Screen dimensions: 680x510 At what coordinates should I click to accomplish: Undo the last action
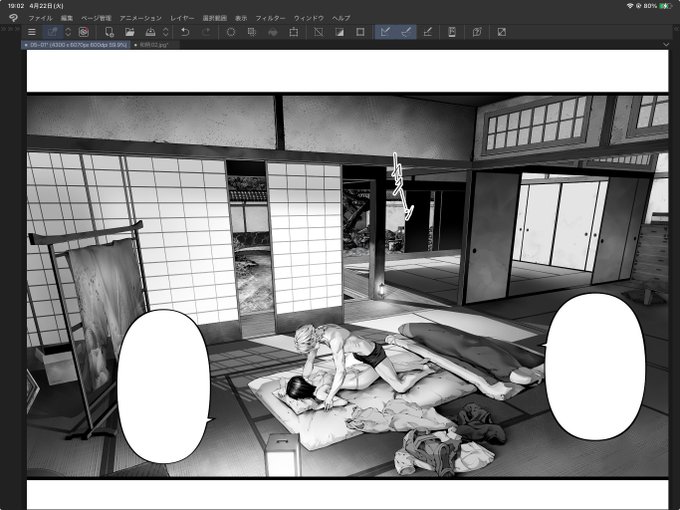click(x=185, y=32)
